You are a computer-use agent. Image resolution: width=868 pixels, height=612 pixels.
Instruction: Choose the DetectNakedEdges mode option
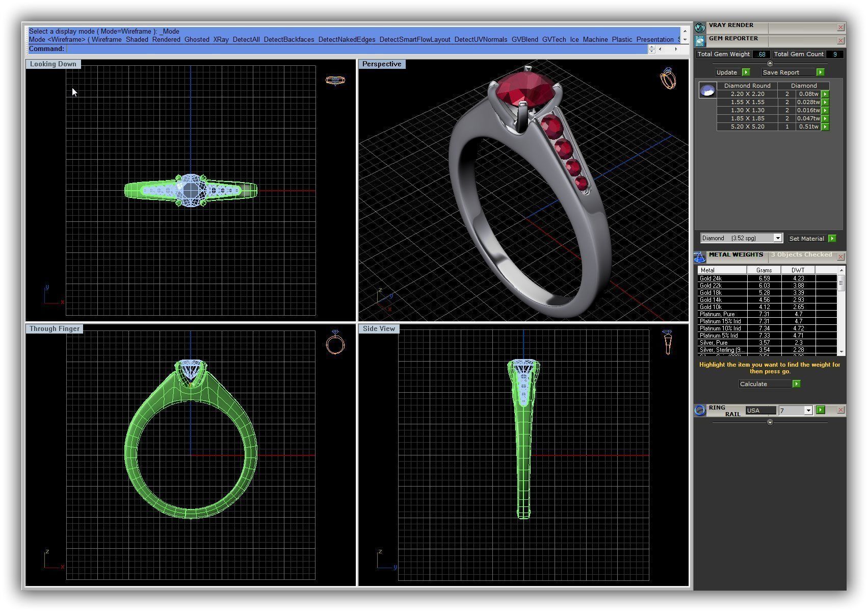(347, 40)
